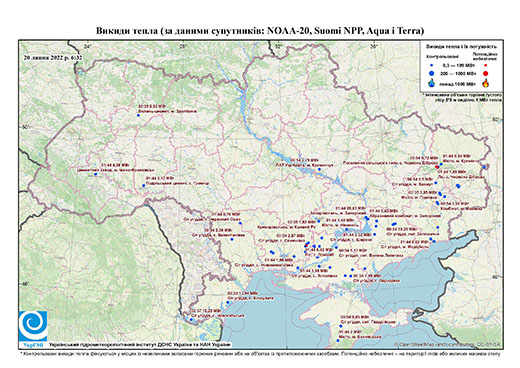Click the 02:37 12.22 MW marker near Danube
Screen dimensions: 520x368
pyautogui.click(x=191, y=320)
